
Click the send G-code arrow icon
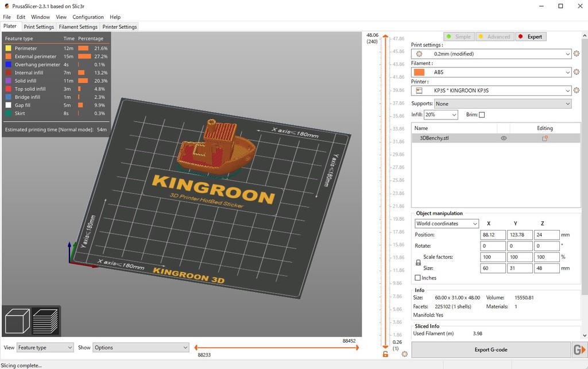[x=580, y=349]
